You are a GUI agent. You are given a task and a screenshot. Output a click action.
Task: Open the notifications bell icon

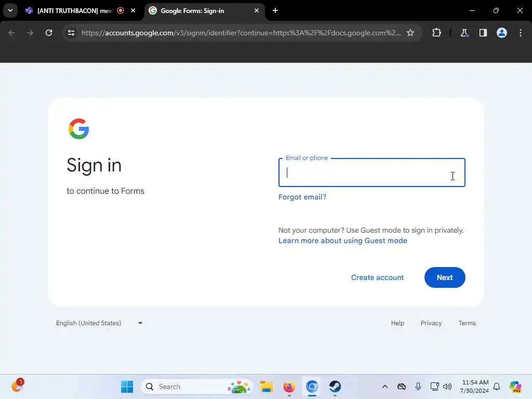(x=496, y=387)
